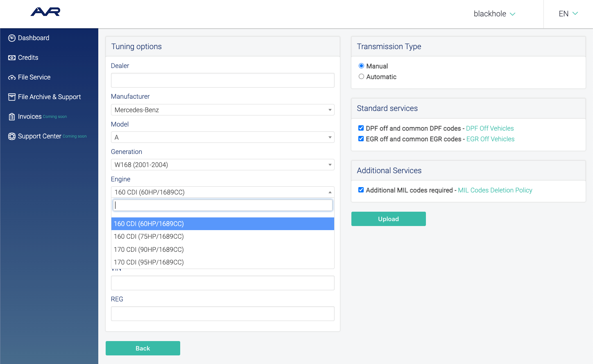Click the Dealer input field
Image resolution: width=593 pixels, height=364 pixels.
point(223,80)
